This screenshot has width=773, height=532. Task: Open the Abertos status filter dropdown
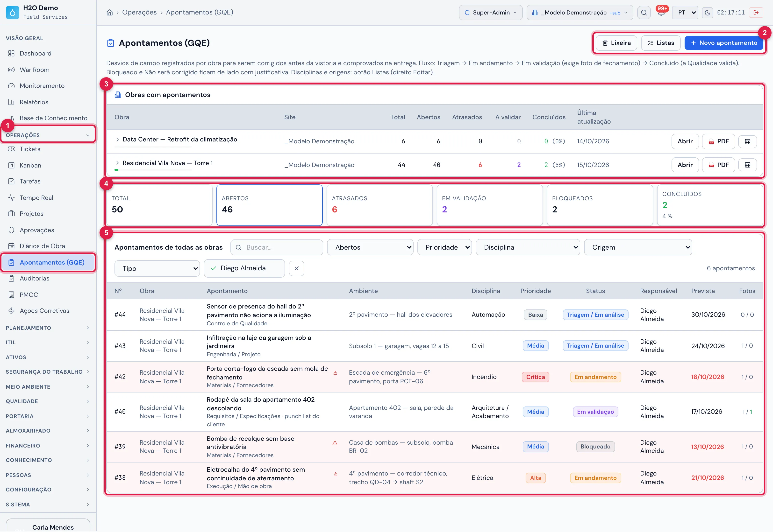pos(370,247)
